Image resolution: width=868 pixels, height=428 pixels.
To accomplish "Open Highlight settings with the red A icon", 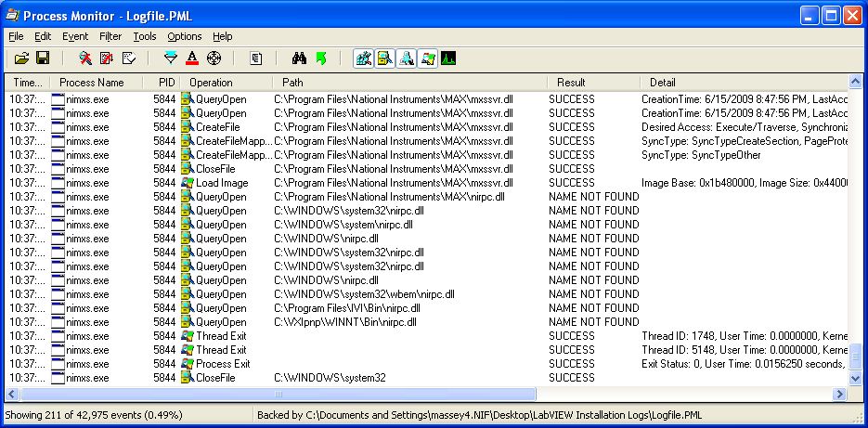I will click(192, 58).
